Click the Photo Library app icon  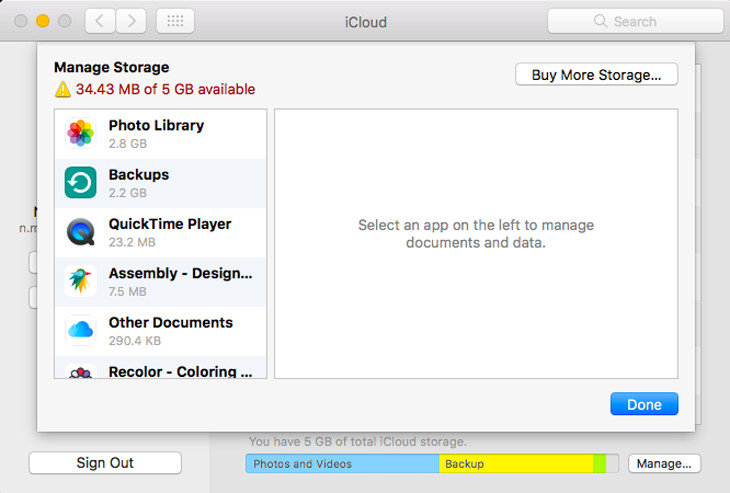coord(80,134)
